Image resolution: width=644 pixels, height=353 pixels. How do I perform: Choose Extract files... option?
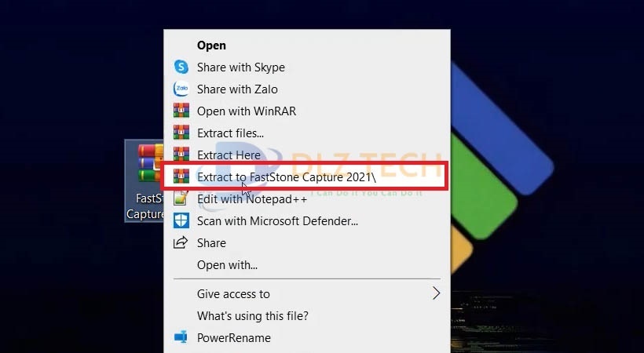click(230, 133)
